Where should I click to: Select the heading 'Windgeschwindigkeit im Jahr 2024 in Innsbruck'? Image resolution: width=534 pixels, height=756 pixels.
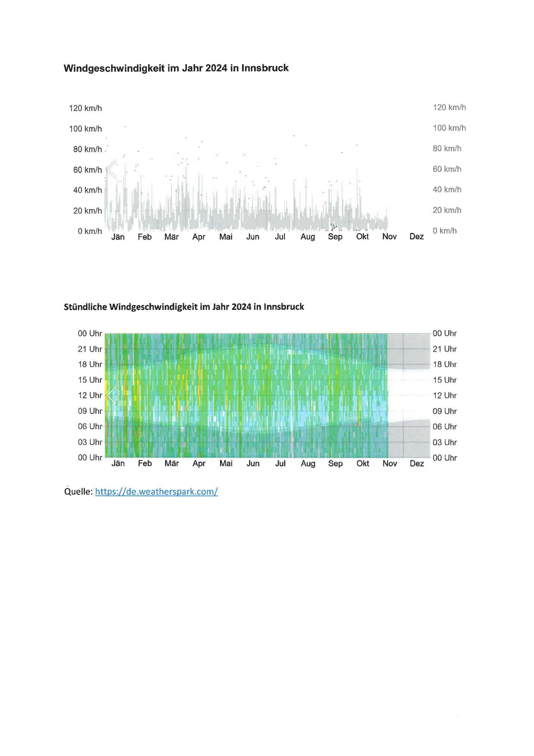point(176,68)
